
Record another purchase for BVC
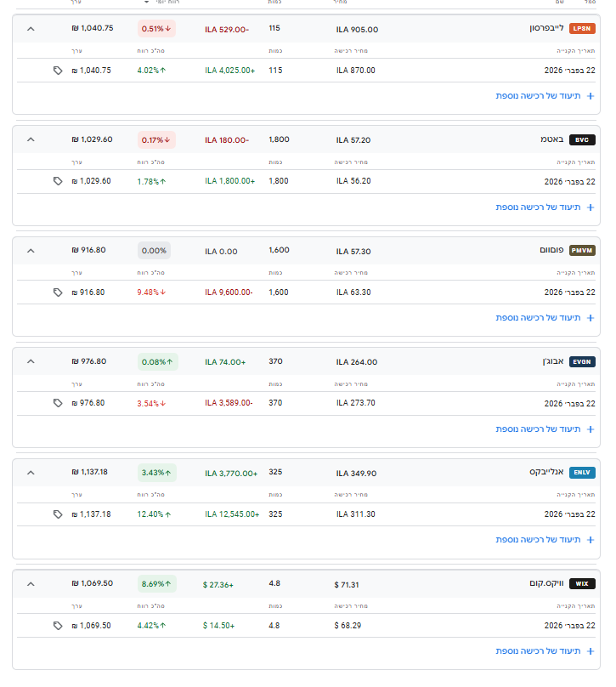click(x=545, y=207)
